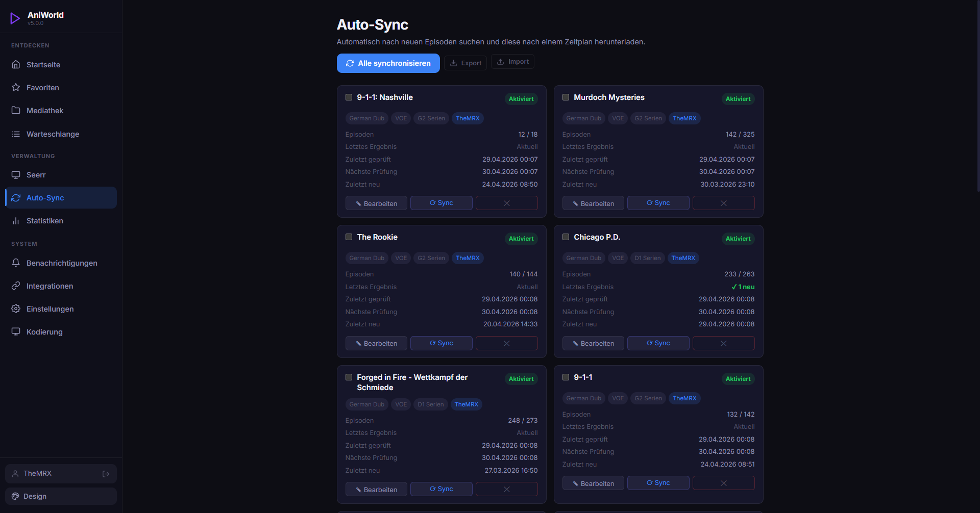Open Seerr via the monitor icon

16,175
